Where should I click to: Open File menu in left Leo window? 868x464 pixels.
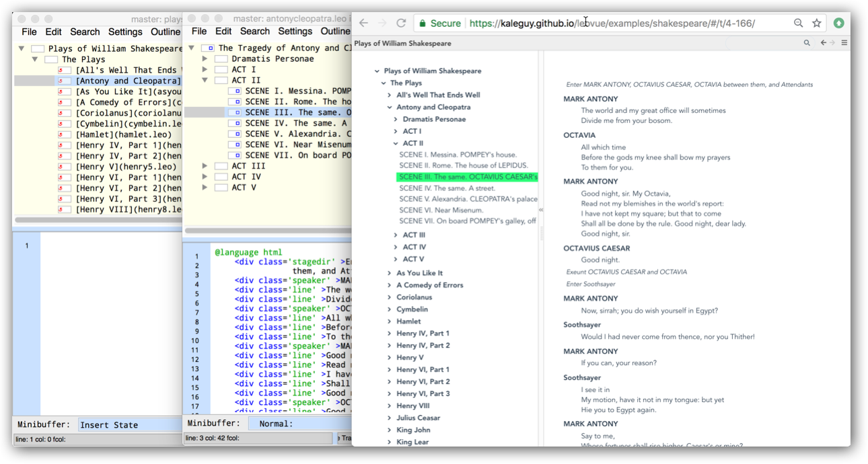tap(29, 32)
